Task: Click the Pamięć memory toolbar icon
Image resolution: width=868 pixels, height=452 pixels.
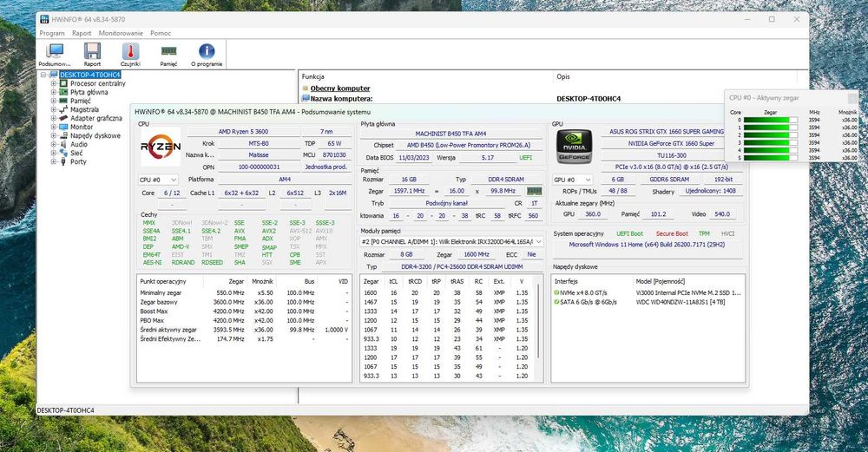Action: 169,51
